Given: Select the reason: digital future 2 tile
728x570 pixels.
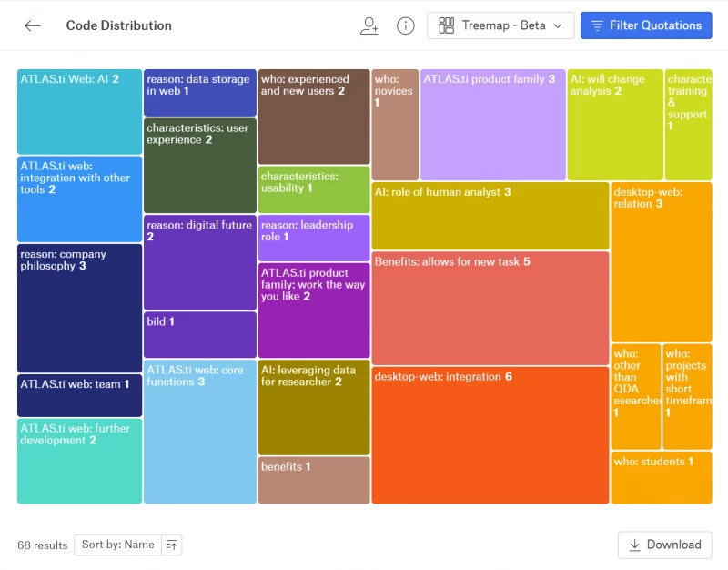Looking at the screenshot, I should 200,262.
